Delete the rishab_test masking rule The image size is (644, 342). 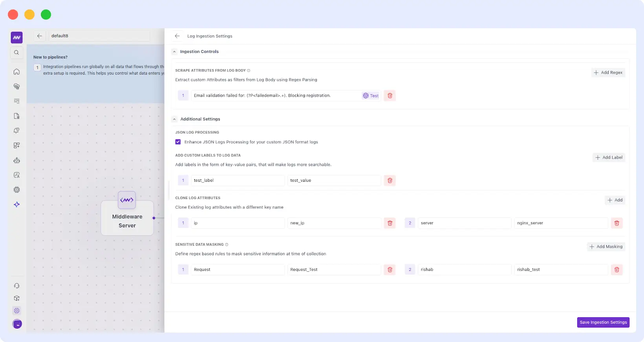tap(617, 270)
